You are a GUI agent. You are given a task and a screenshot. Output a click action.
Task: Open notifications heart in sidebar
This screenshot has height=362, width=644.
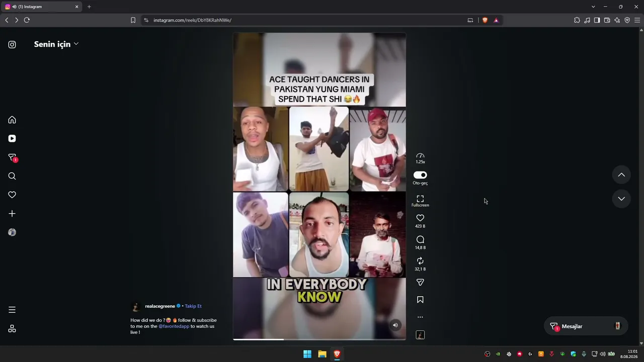point(12,195)
